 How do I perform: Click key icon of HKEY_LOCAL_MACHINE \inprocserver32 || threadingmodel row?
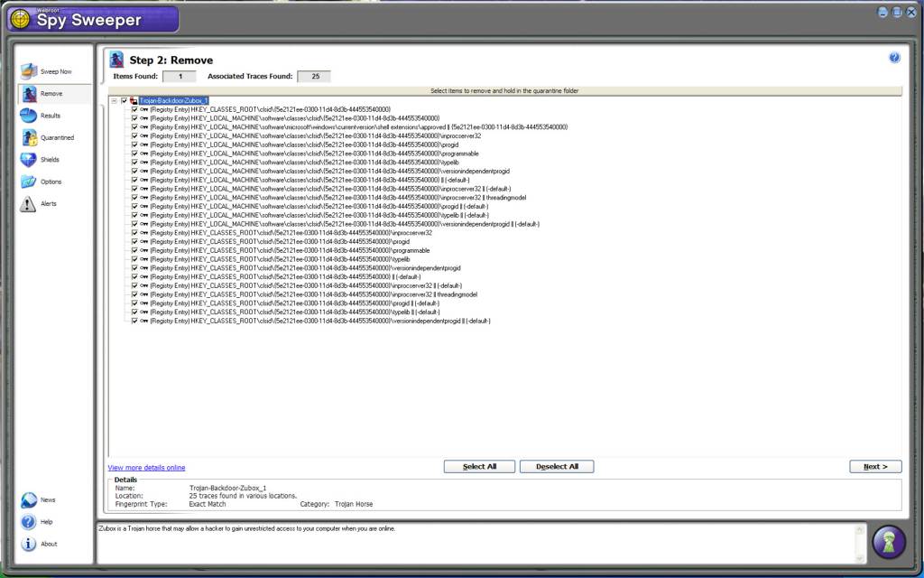143,198
